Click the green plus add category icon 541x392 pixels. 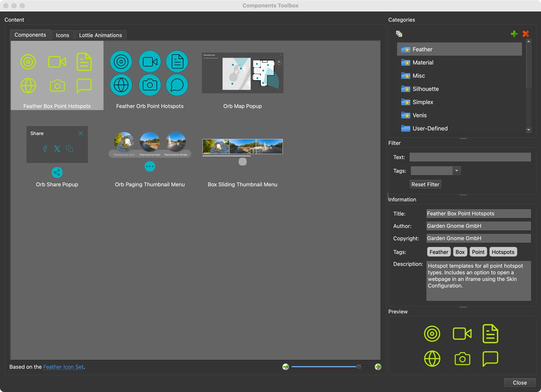tap(514, 34)
